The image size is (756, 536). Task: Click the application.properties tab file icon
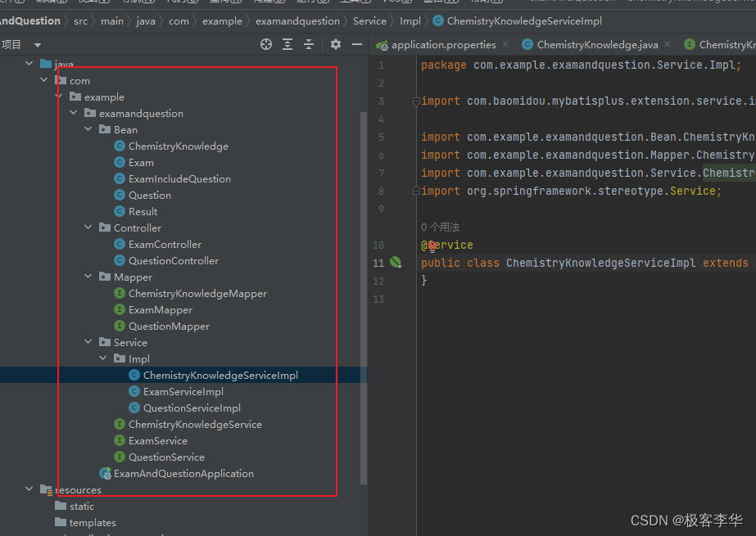[382, 45]
